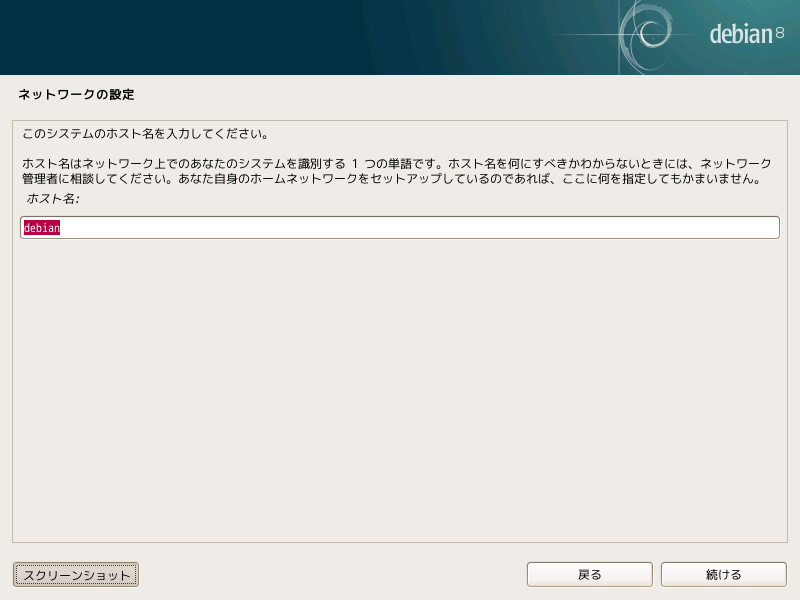Click the debian wordmark in the header
Screen dimensions: 800x600
[x=740, y=34]
